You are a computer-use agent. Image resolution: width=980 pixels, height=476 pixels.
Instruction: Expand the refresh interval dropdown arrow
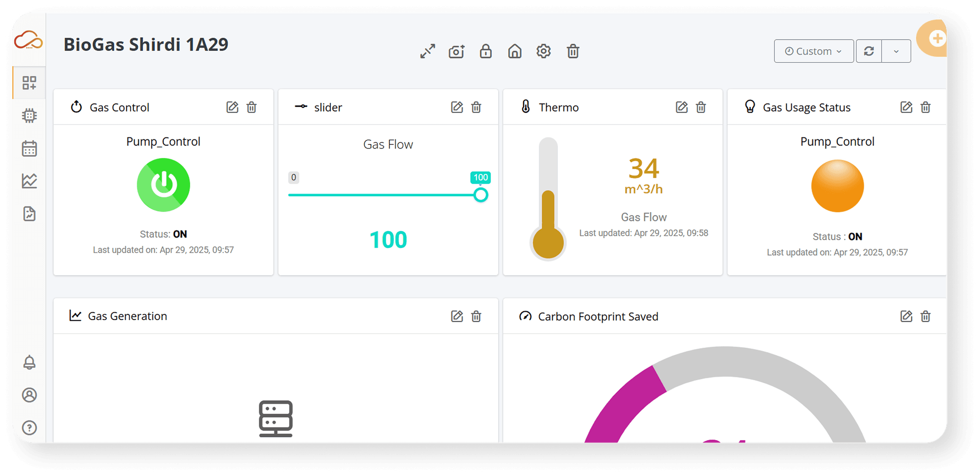click(x=896, y=51)
